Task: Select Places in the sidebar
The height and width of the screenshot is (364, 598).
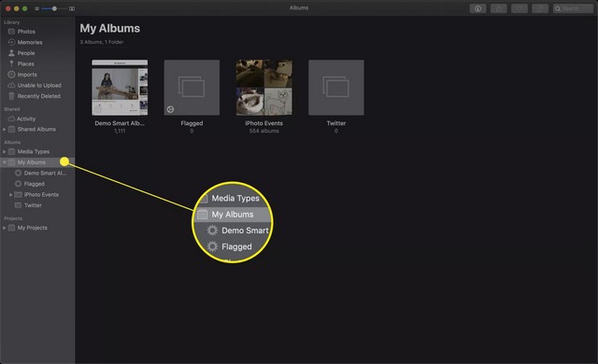Action: (x=37, y=63)
